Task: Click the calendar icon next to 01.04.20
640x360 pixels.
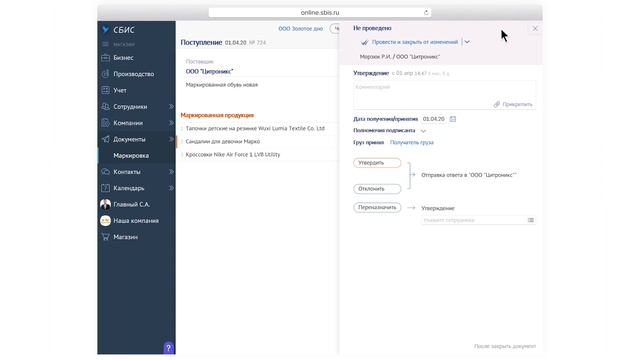Action: pos(453,119)
